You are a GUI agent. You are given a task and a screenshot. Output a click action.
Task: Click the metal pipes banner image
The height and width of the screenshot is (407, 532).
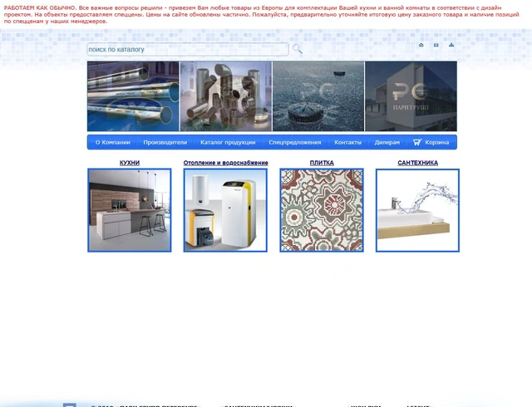coord(133,96)
